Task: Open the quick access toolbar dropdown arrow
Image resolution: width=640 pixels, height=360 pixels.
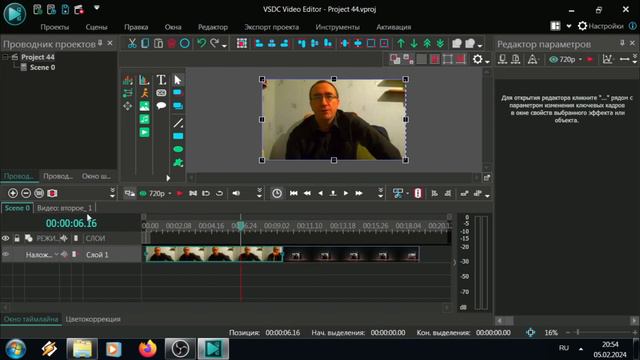Action: pos(97,8)
